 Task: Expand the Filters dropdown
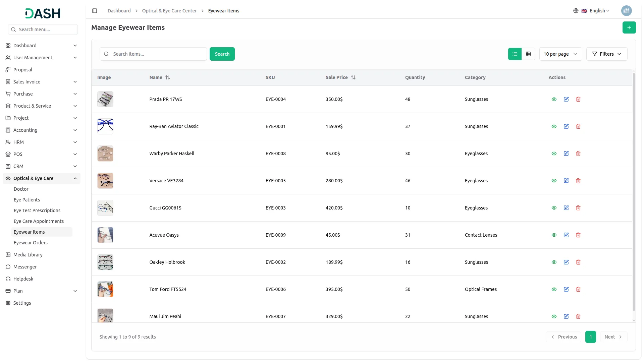tap(606, 54)
